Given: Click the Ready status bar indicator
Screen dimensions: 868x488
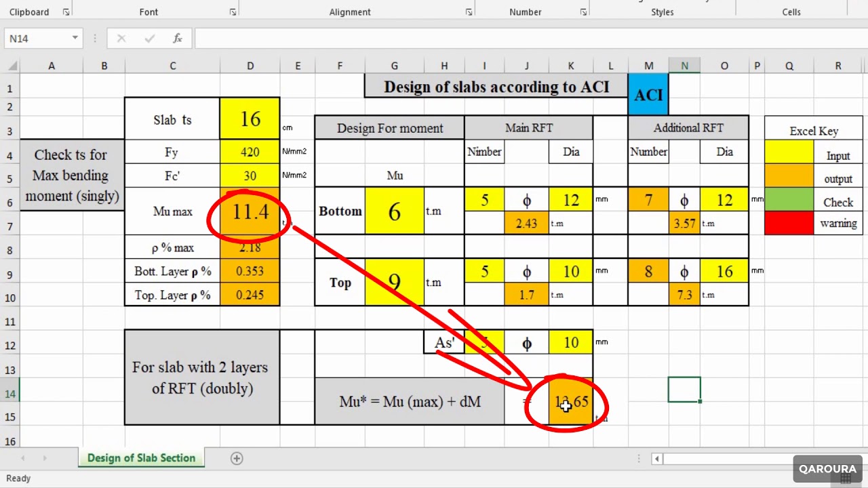Looking at the screenshot, I should [x=18, y=478].
